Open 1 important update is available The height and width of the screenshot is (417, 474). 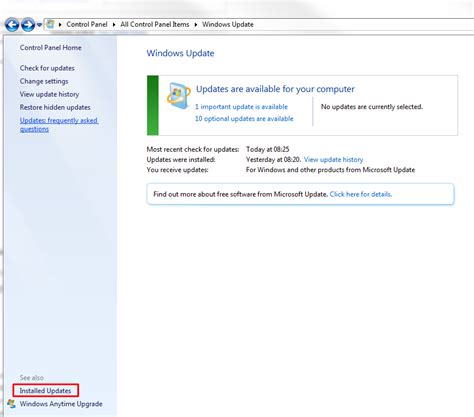[241, 107]
